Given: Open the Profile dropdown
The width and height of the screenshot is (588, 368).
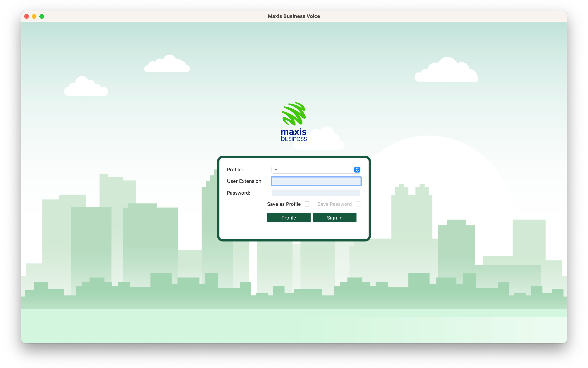Looking at the screenshot, I should [316, 169].
